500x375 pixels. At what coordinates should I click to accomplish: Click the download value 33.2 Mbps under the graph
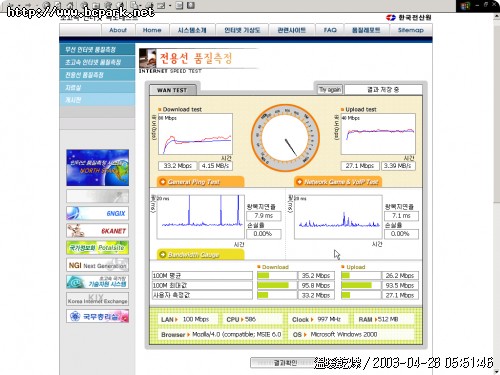[x=177, y=166]
